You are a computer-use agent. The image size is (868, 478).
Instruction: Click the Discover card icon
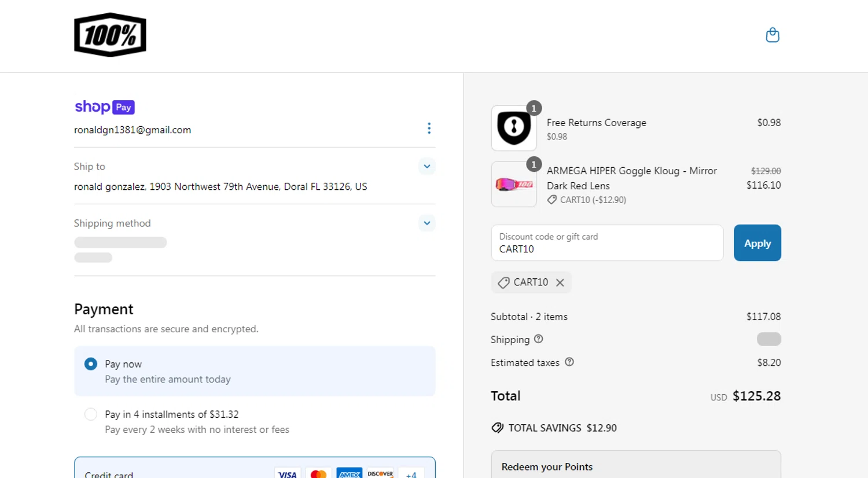(x=380, y=473)
